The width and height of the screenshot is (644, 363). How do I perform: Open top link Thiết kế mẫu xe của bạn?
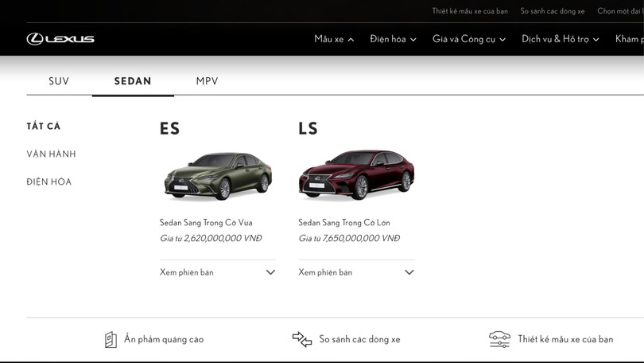pyautogui.click(x=470, y=11)
